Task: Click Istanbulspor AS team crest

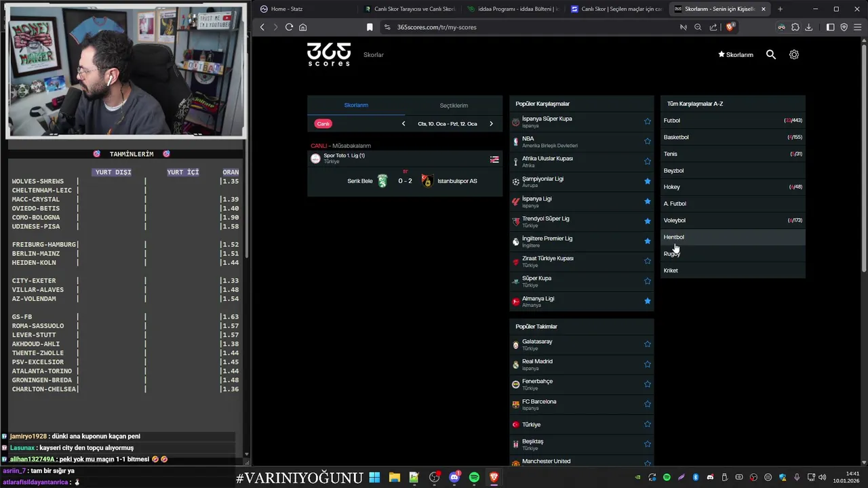Action: tap(427, 181)
